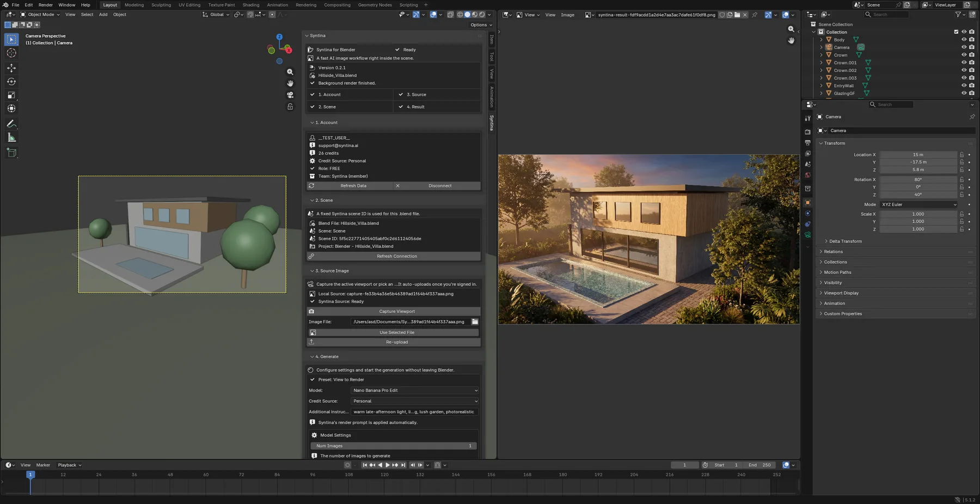Hide the Body object in viewport

tap(964, 40)
